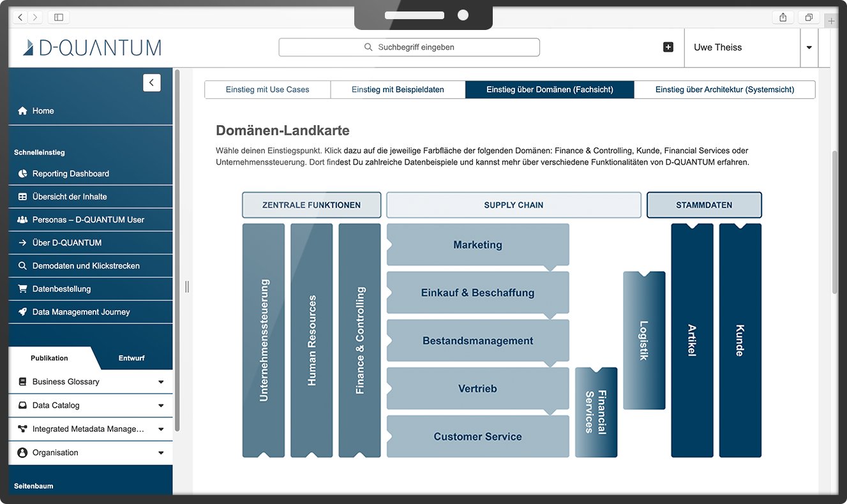Open the Finance & Controlling domain block
847x504 pixels.
pos(359,340)
